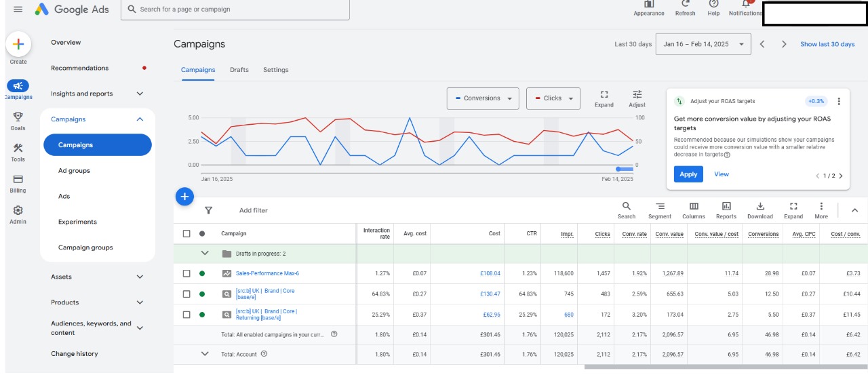Click Show last 30 days link
The image size is (868, 375).
[827, 44]
